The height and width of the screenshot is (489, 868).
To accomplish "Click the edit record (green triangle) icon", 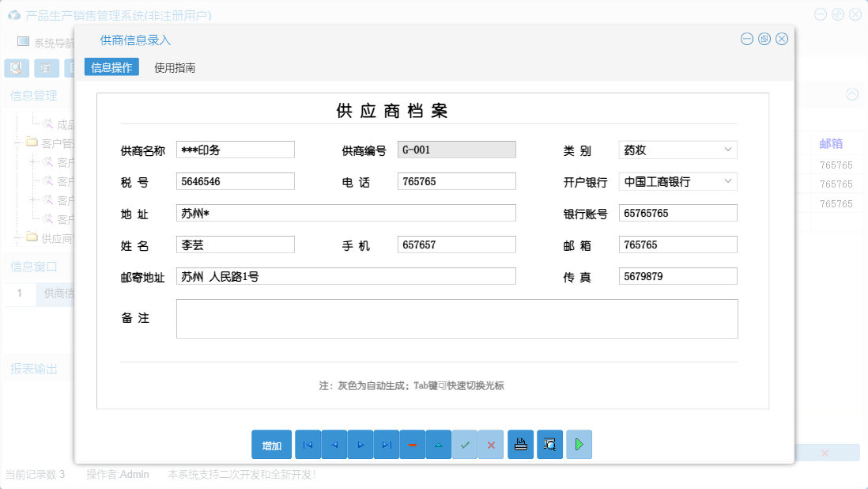I will [439, 444].
